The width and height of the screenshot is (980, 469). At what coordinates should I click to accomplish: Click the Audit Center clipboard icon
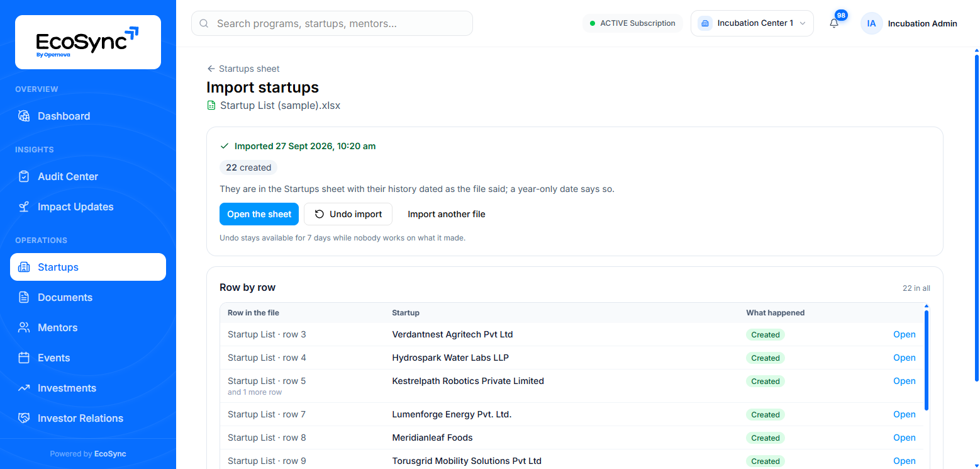(x=24, y=176)
